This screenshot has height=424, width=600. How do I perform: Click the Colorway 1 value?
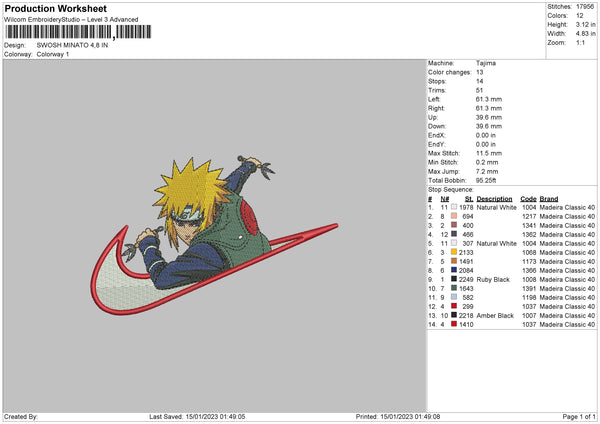tap(53, 54)
